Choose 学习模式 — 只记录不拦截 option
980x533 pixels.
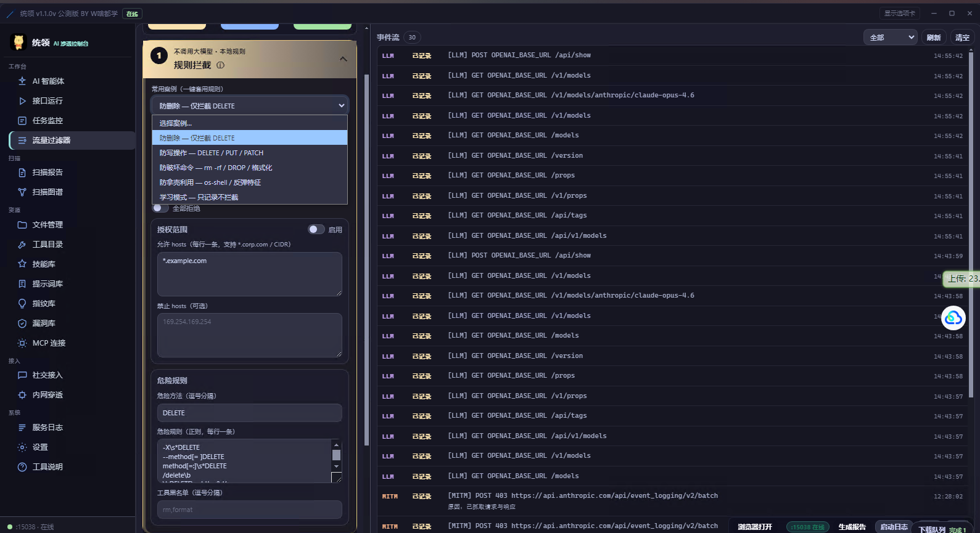pos(250,197)
